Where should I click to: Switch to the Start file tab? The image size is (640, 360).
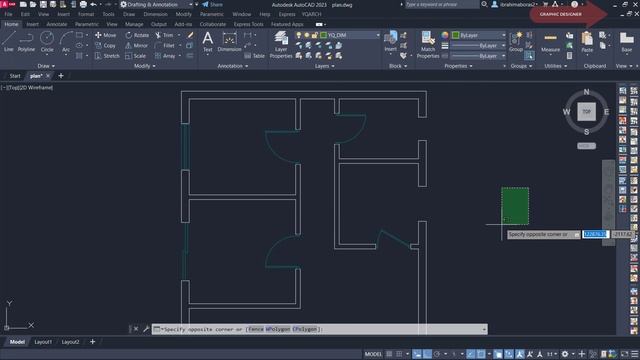point(15,76)
